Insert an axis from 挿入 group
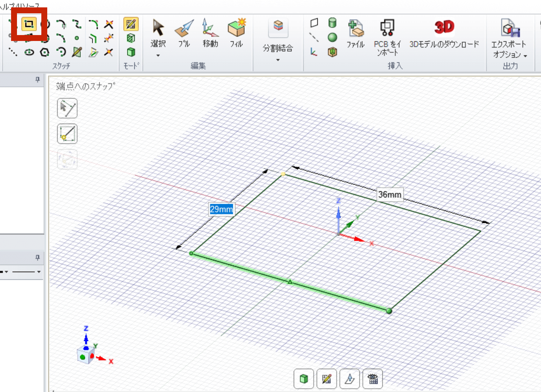Image resolution: width=541 pixels, height=392 pixels. [x=314, y=37]
